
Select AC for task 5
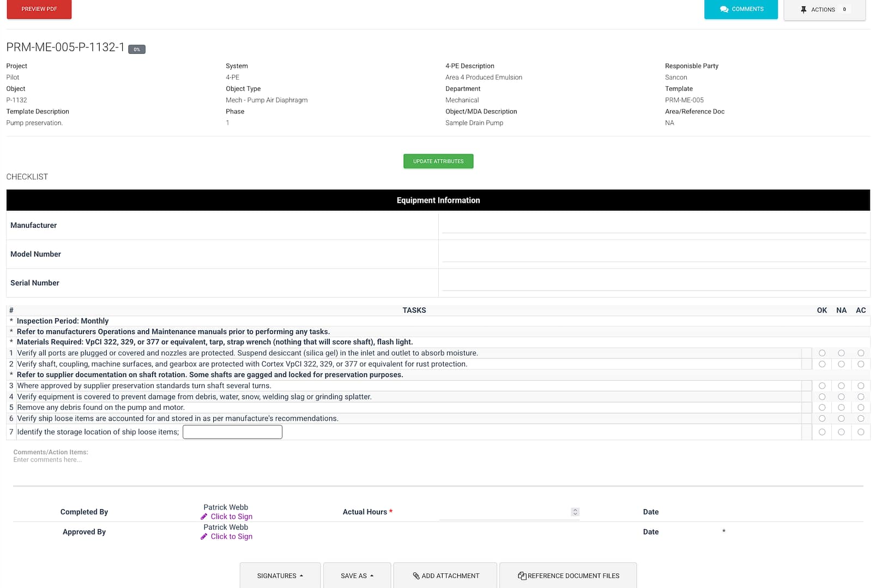tap(861, 408)
